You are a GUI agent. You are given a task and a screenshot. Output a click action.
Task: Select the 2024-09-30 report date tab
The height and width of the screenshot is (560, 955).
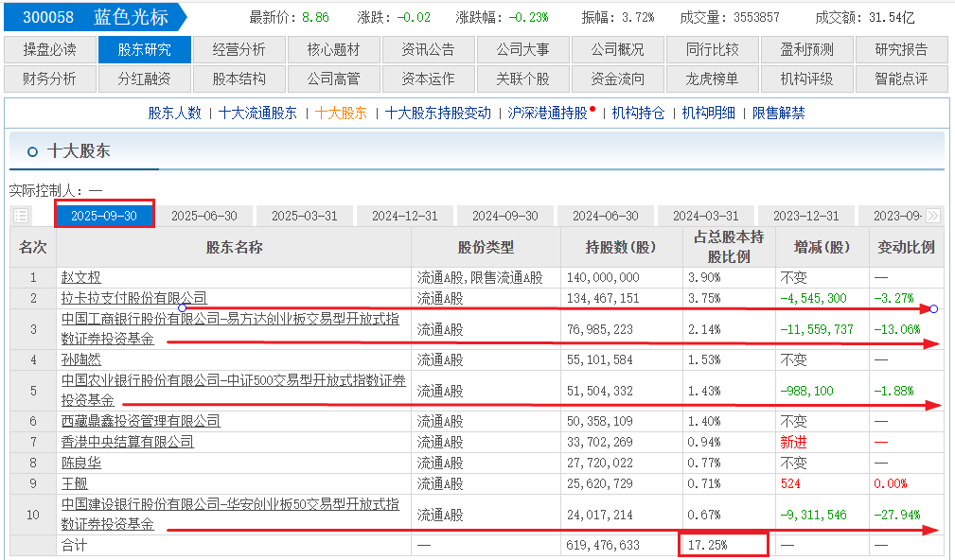point(504,216)
